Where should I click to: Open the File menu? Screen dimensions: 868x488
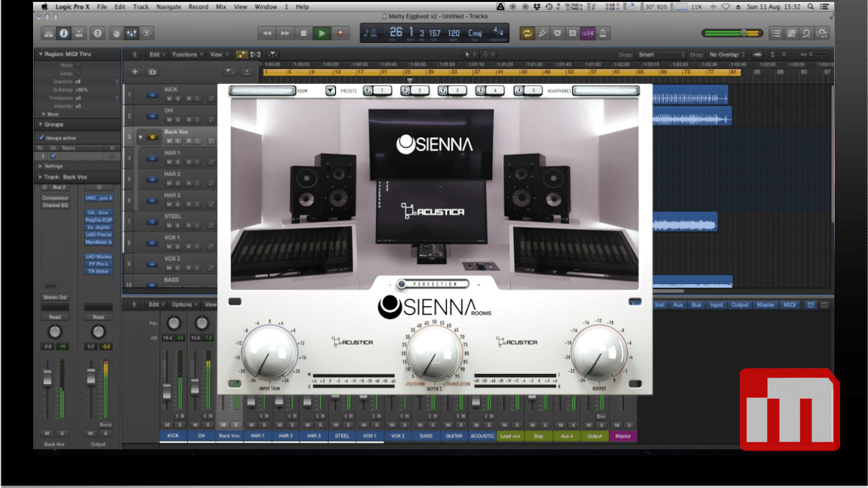[102, 7]
